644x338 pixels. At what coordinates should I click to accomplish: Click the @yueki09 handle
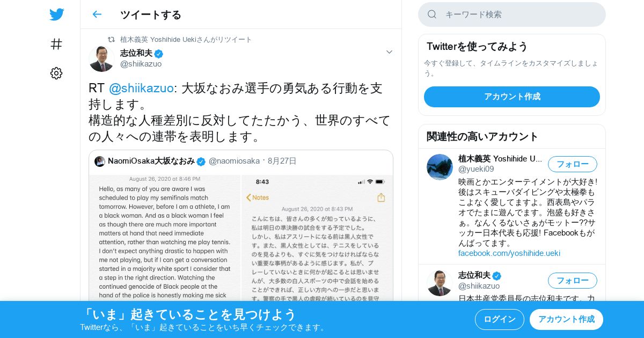pos(476,169)
